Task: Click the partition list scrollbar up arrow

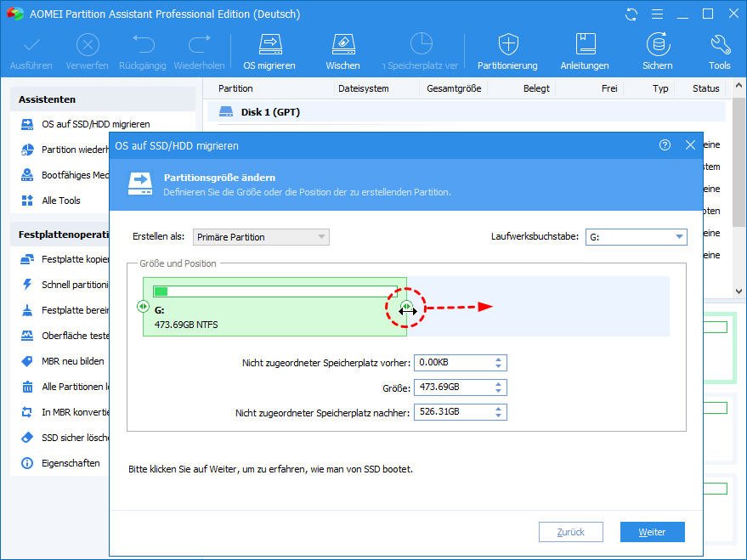Action: 739,86
